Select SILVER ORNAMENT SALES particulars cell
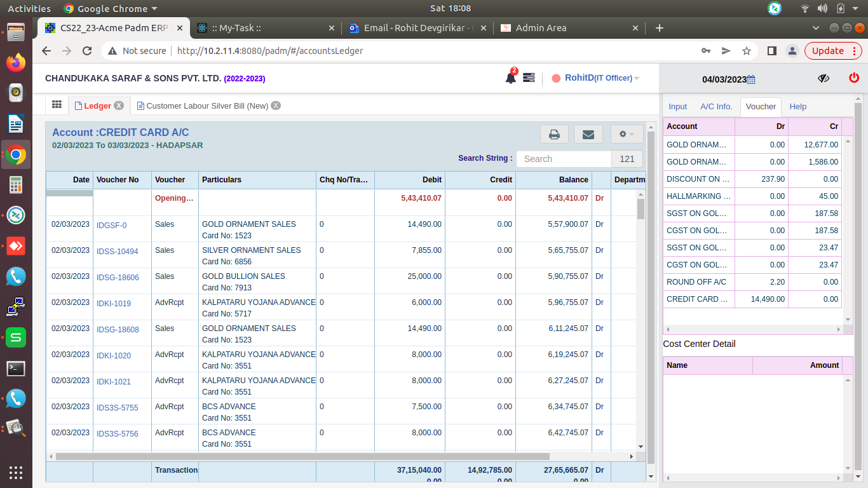The image size is (868, 488). coord(257,256)
